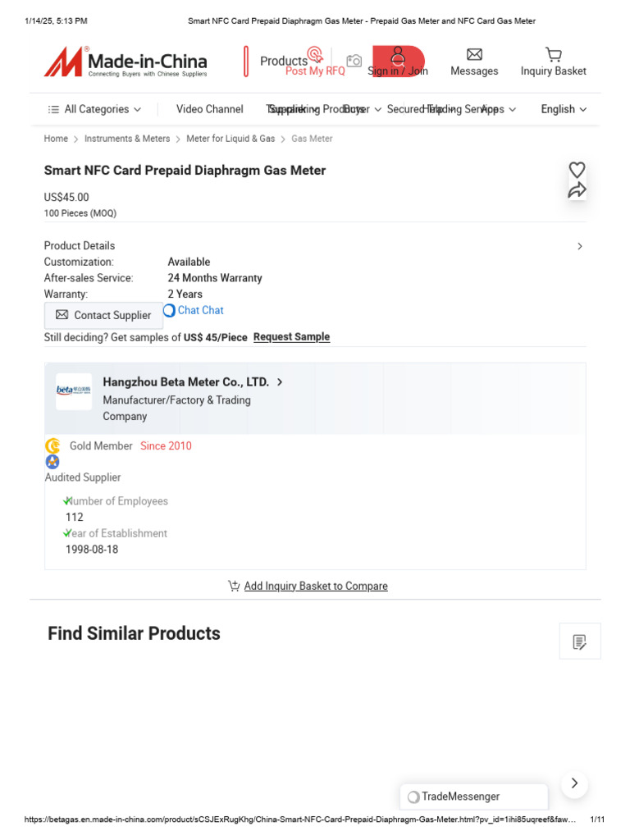Click the Request Sample link
The height and width of the screenshot is (840, 630).
(x=291, y=337)
